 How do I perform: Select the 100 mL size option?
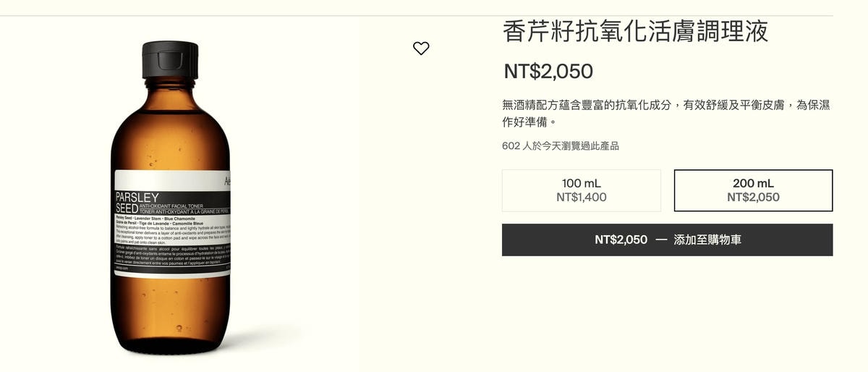click(x=582, y=190)
